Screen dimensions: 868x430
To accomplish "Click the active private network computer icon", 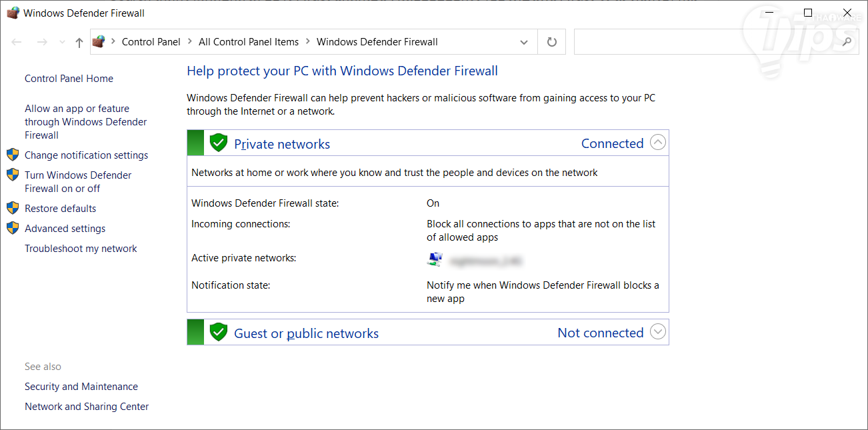I will click(x=435, y=259).
